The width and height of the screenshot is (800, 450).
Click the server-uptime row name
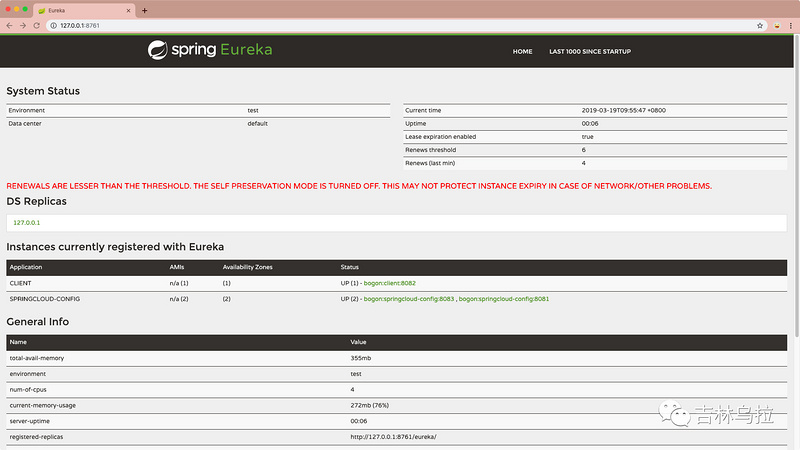(30, 421)
